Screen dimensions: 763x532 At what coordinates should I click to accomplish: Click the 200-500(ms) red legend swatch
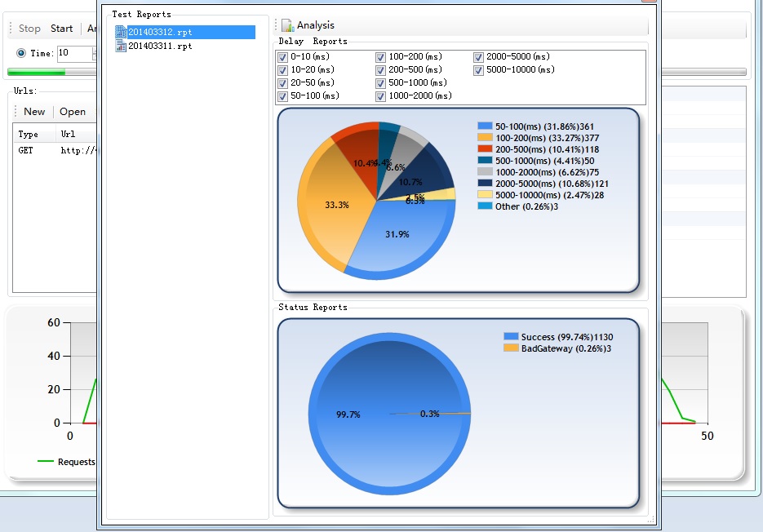point(486,149)
